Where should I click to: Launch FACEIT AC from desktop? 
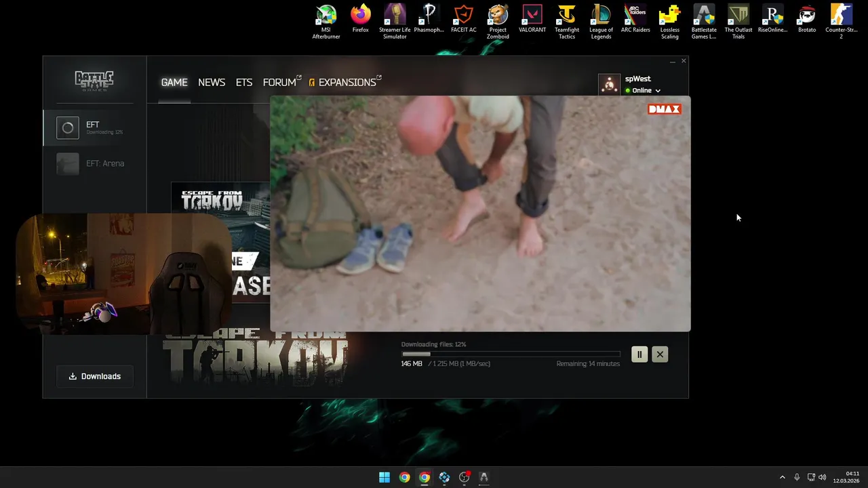(x=464, y=19)
